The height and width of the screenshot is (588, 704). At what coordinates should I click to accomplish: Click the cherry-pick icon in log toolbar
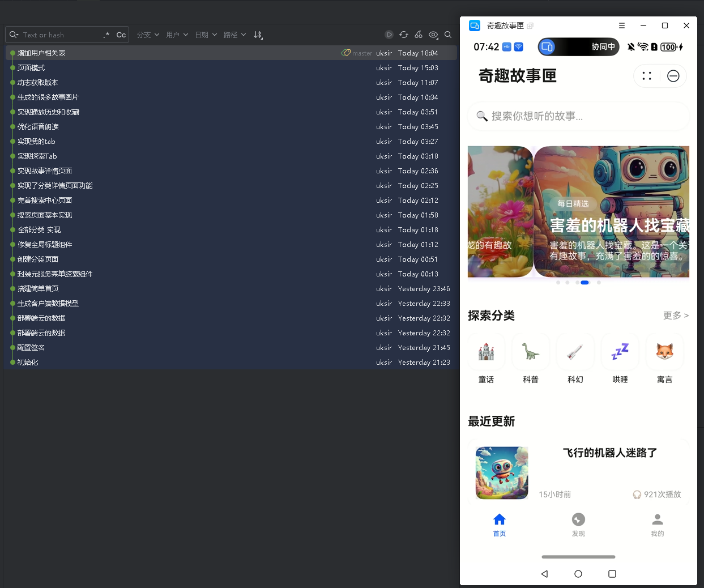419,35
